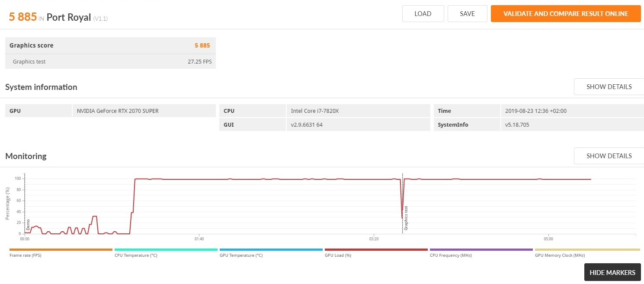Click the Monitoring heading
644x284 pixels.
[26, 156]
